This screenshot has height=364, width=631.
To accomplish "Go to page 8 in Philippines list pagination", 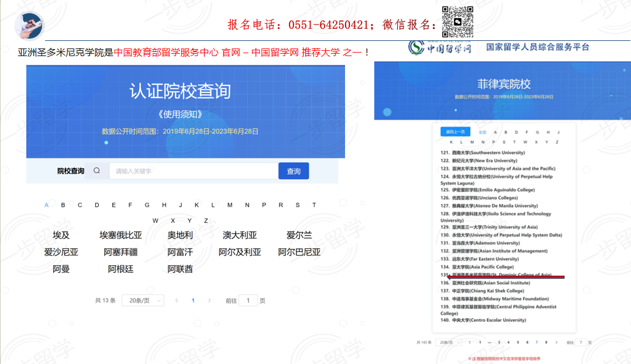I will pyautogui.click(x=546, y=342).
